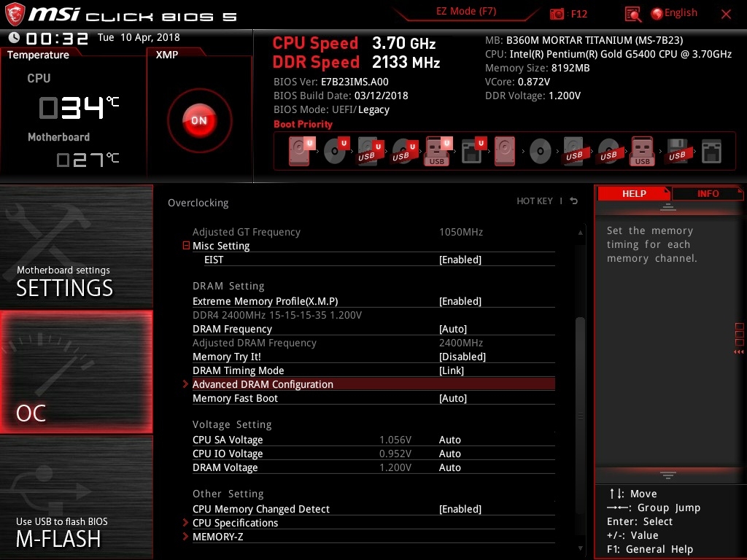This screenshot has width=747, height=560.
Task: Select the legacy CD/DVD boot device icon
Action: [x=541, y=151]
